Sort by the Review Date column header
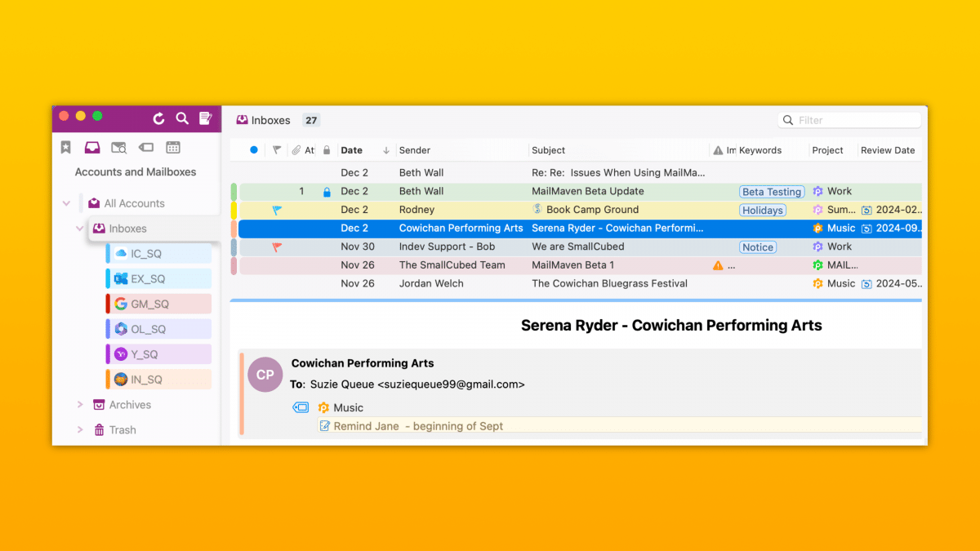Viewport: 980px width, 551px height. (x=888, y=150)
